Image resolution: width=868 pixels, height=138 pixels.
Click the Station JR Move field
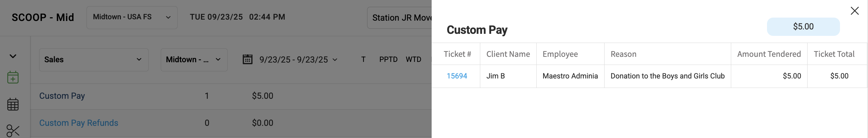click(x=400, y=18)
